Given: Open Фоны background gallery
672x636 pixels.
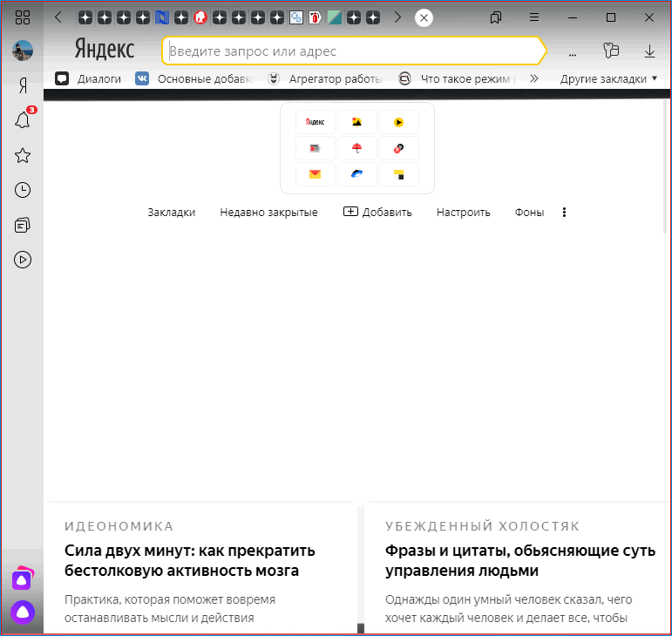Looking at the screenshot, I should pyautogui.click(x=529, y=212).
